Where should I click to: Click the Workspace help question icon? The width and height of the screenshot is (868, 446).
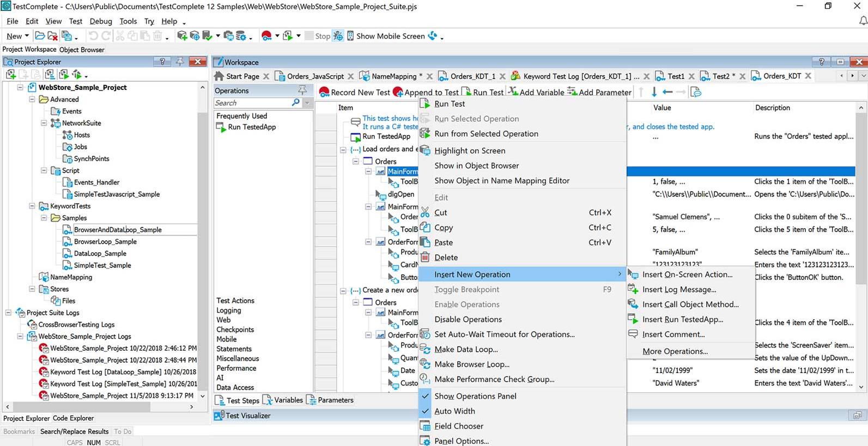coord(822,62)
